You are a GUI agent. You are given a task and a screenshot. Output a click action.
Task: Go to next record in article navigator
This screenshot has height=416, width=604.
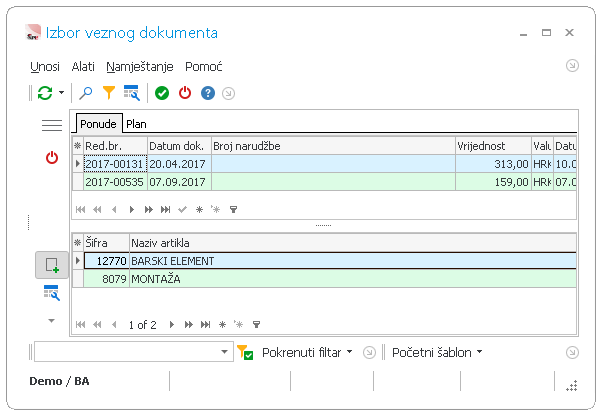[x=172, y=325]
